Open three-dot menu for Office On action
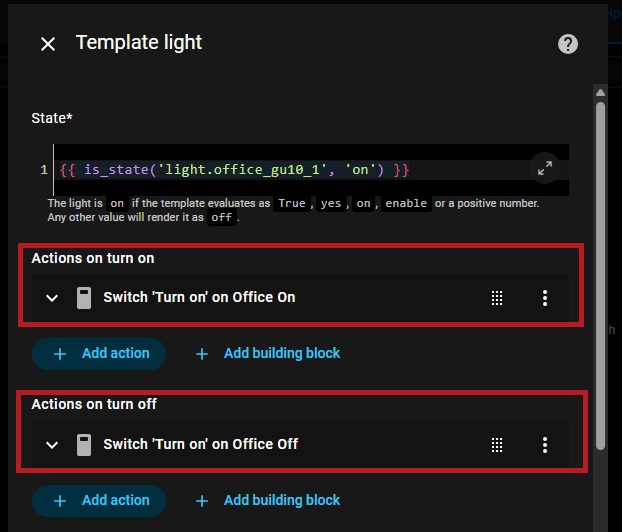Viewport: 622px width, 532px height. pyautogui.click(x=545, y=297)
